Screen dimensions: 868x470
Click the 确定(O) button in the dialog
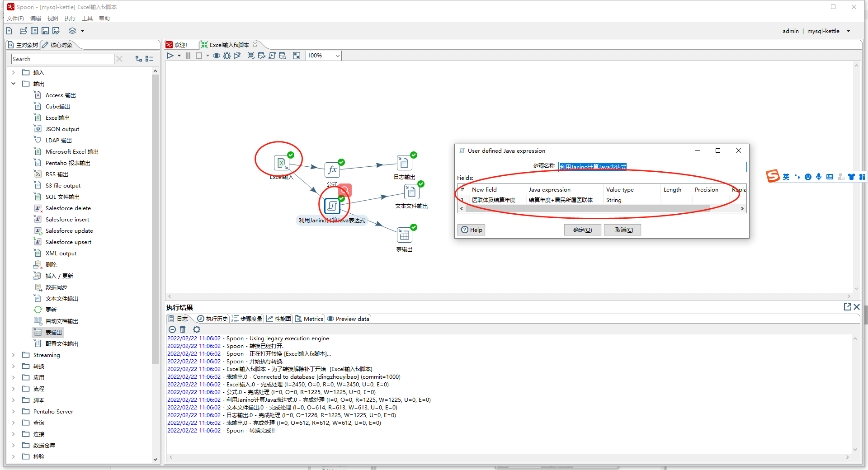[x=582, y=230]
